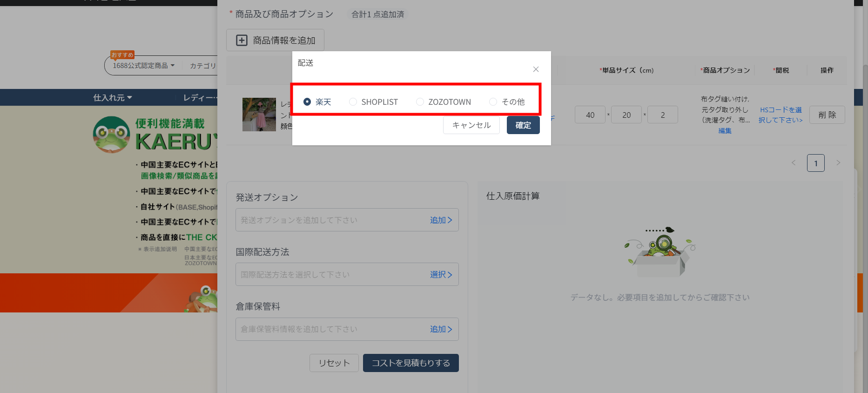868x393 pixels.
Task: Choose the その他 radio option
Action: 507,102
